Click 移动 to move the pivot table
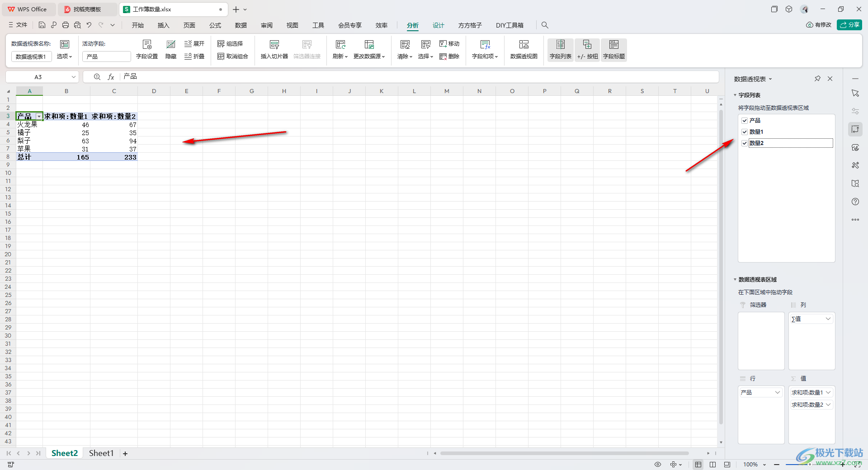Screen dimensions: 868x470 (x=449, y=44)
